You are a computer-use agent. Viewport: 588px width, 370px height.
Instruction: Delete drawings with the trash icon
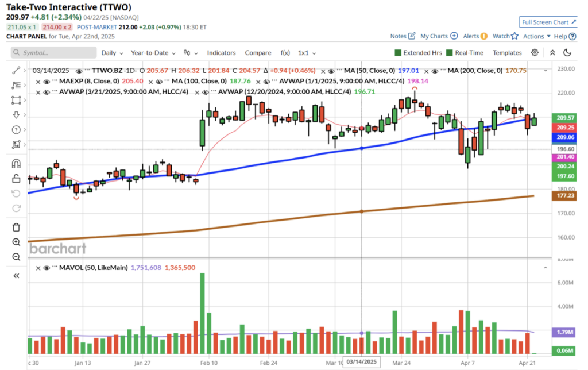click(16, 228)
